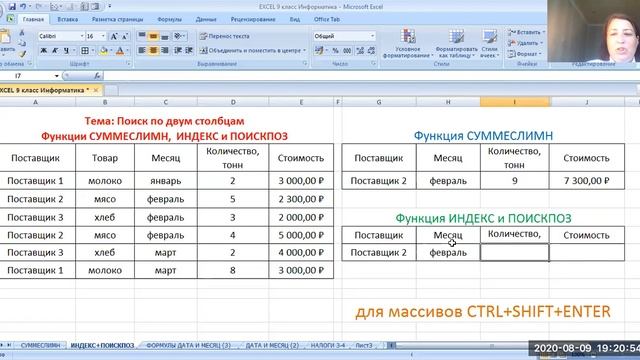Toggle center horizontal alignment

(153, 51)
